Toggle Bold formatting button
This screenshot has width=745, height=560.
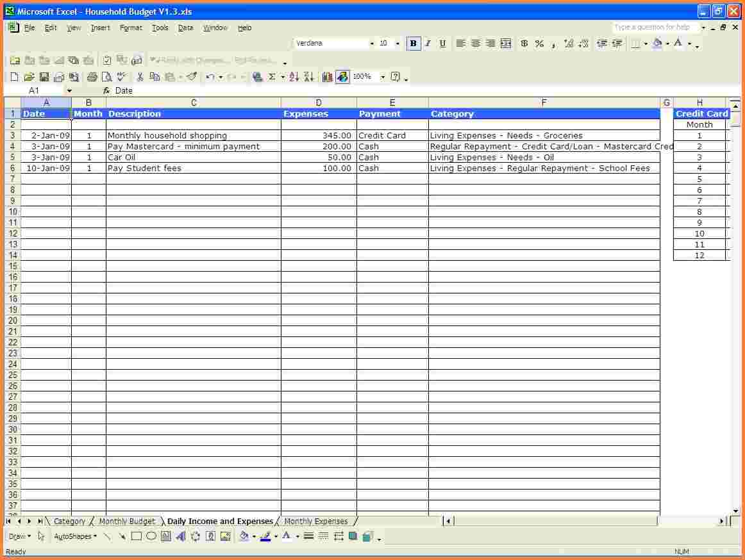[414, 44]
